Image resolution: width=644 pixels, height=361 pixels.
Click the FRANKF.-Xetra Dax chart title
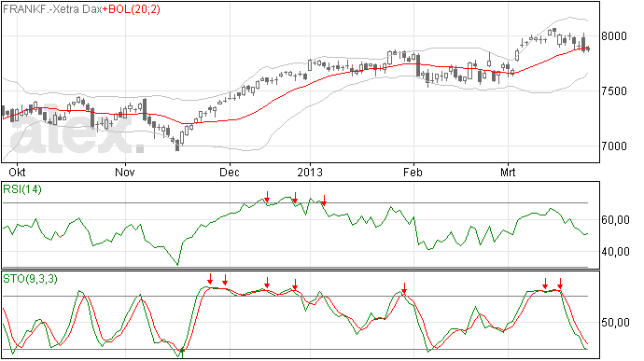pos(52,9)
